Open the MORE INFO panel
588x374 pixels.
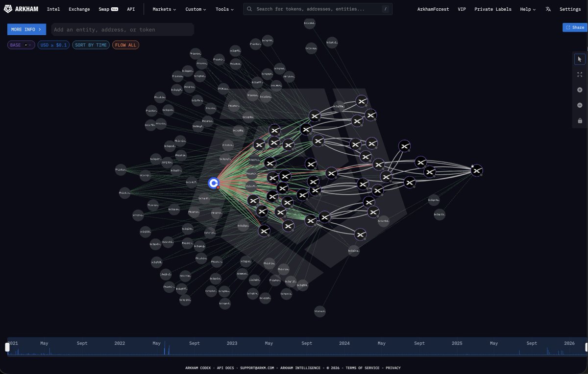(x=26, y=29)
